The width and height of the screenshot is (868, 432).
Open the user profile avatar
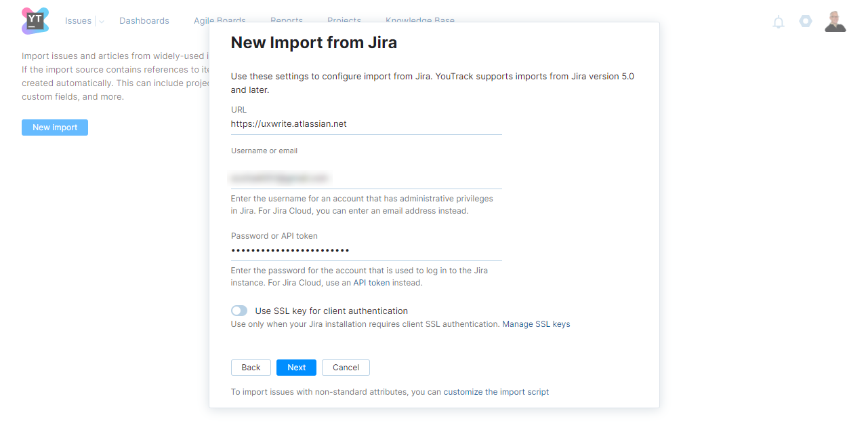(835, 21)
